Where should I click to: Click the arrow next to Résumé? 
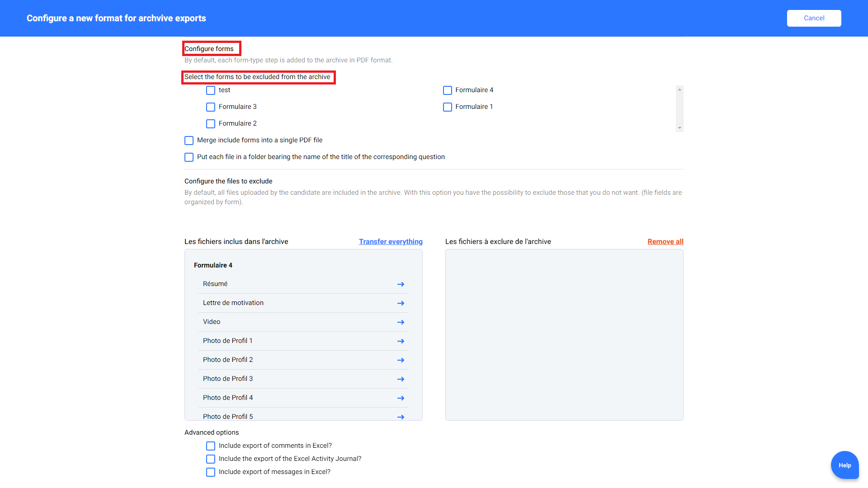point(401,284)
